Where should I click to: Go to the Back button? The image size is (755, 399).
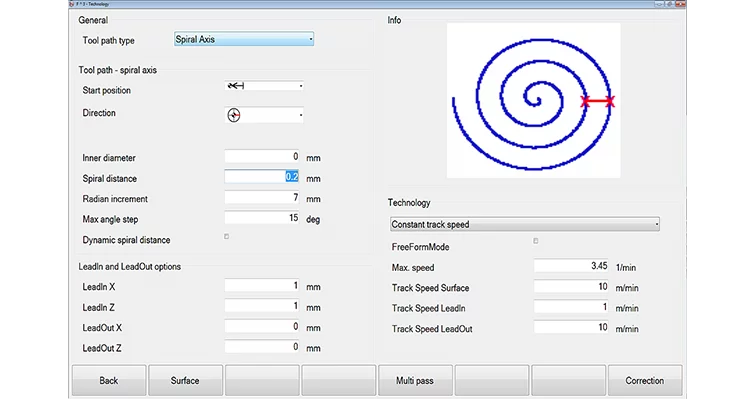pos(109,380)
